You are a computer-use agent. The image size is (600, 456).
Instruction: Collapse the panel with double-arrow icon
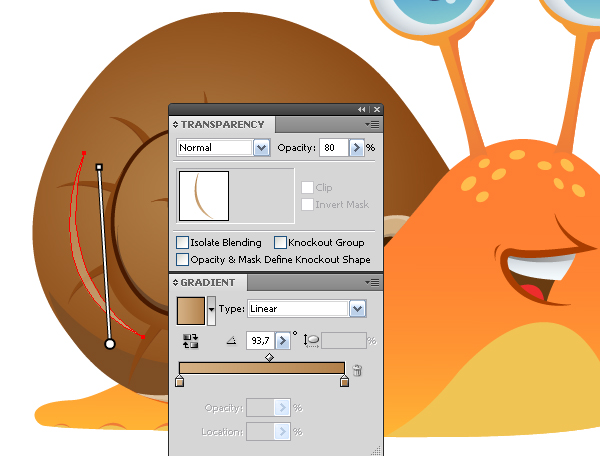[x=362, y=109]
